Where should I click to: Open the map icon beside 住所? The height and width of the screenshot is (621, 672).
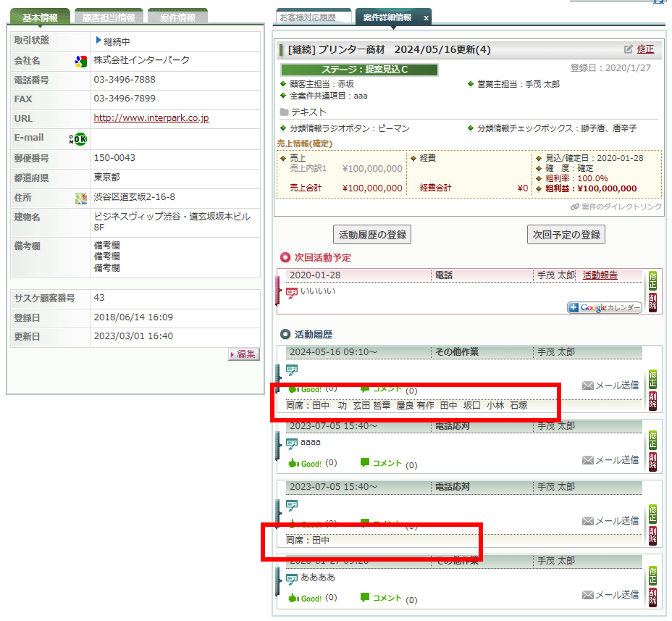point(81,198)
